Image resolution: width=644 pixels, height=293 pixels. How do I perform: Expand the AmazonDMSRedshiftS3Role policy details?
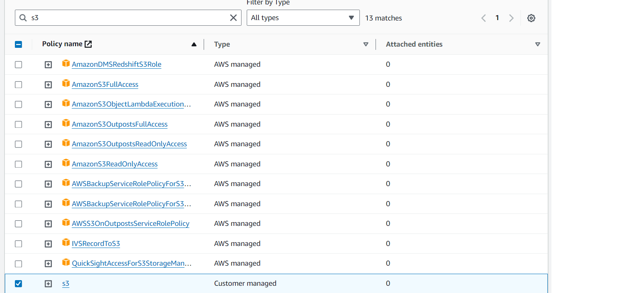(x=48, y=65)
